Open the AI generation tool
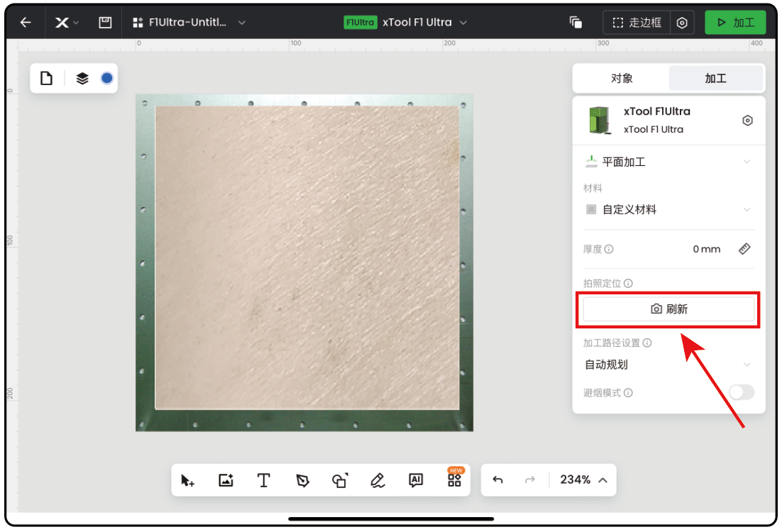This screenshot has width=782, height=532. click(x=415, y=481)
